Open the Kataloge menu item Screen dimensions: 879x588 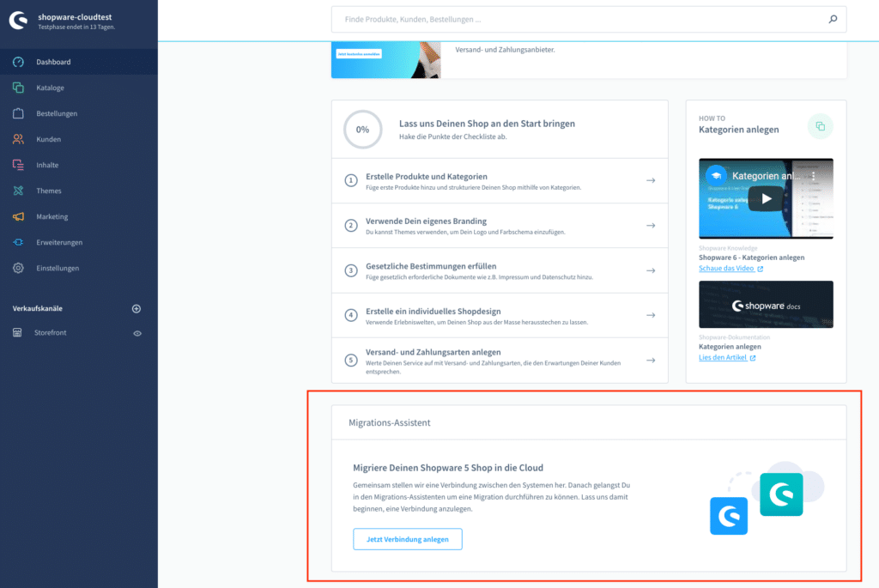(79, 88)
